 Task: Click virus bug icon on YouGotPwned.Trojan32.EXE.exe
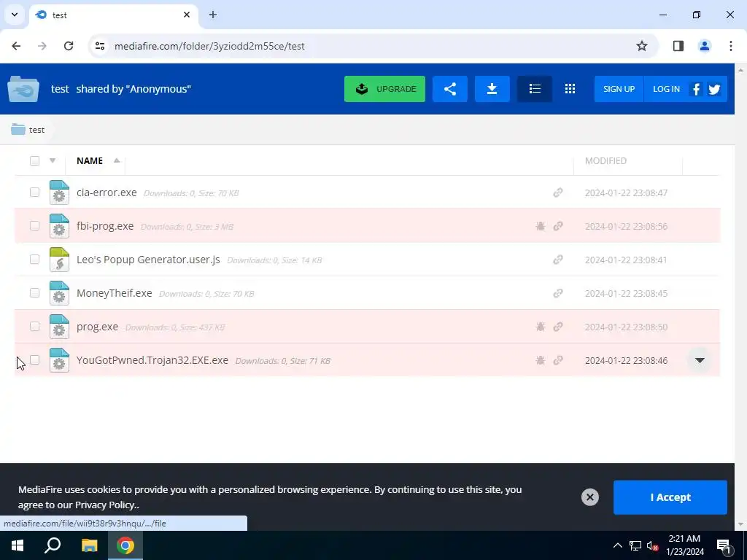pyautogui.click(x=541, y=360)
